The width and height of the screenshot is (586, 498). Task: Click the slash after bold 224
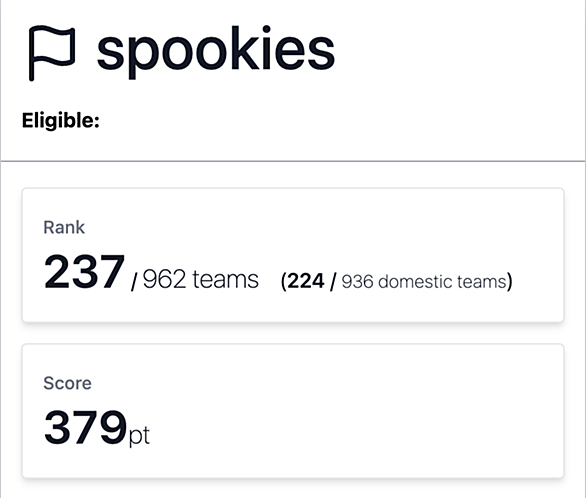pos(333,282)
